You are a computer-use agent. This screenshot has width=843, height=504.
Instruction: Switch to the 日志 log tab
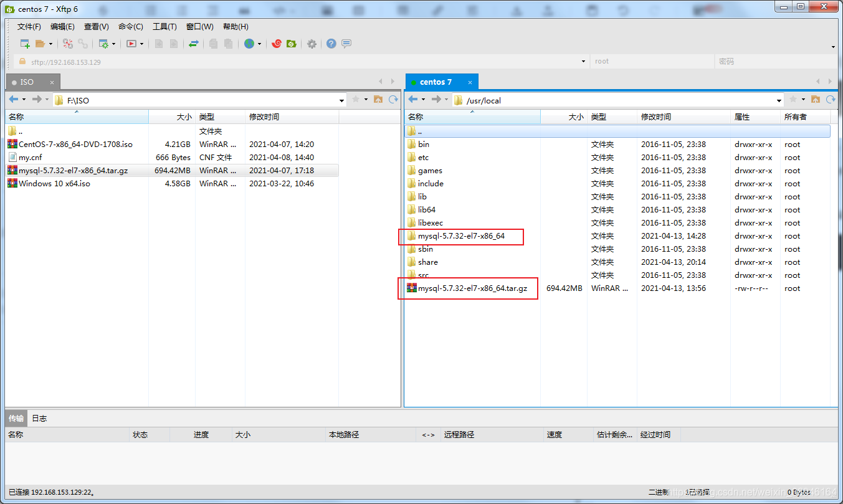[x=39, y=418]
